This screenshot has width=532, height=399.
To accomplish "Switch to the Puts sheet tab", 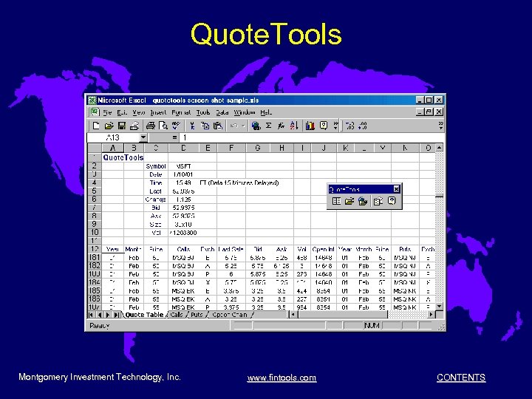I will [x=197, y=315].
